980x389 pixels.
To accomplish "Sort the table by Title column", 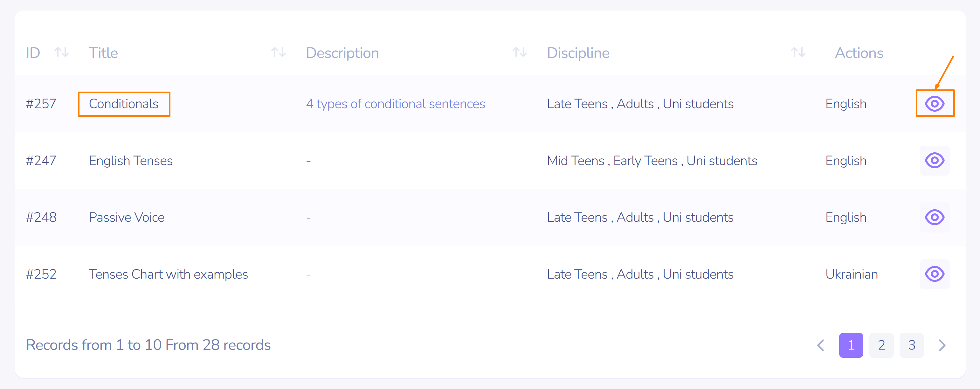I will tap(279, 52).
